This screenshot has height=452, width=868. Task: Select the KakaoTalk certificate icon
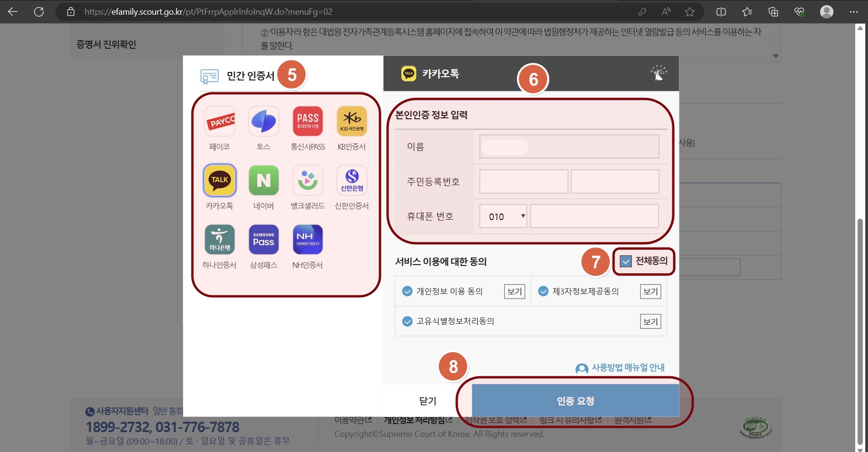[220, 180]
